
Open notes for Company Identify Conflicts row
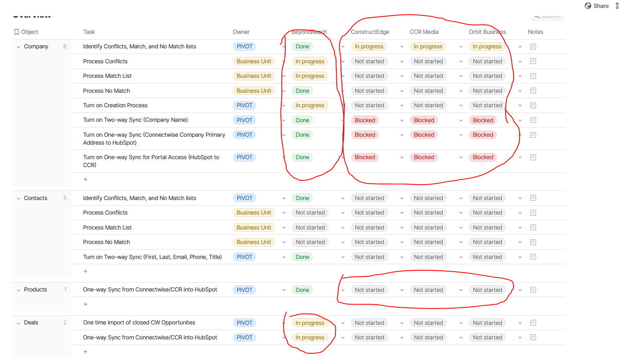533,47
